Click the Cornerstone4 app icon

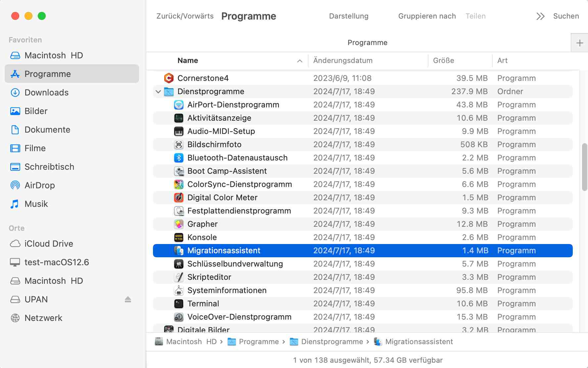(x=169, y=78)
